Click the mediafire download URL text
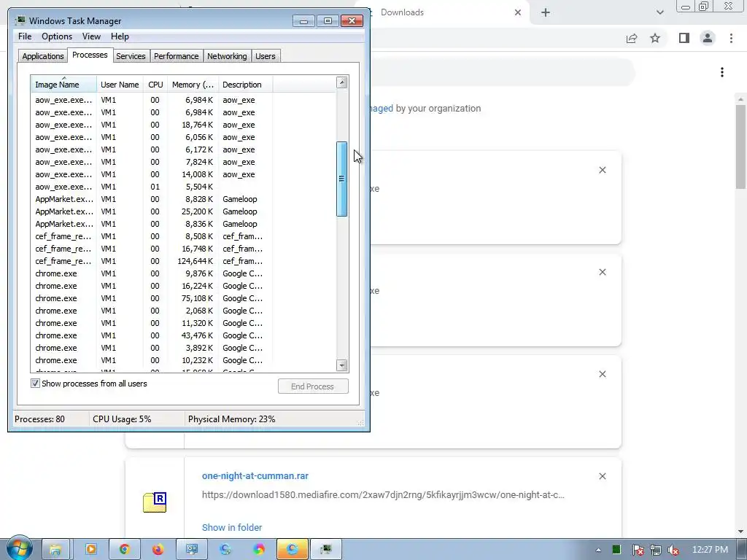747x560 pixels. 383,495
